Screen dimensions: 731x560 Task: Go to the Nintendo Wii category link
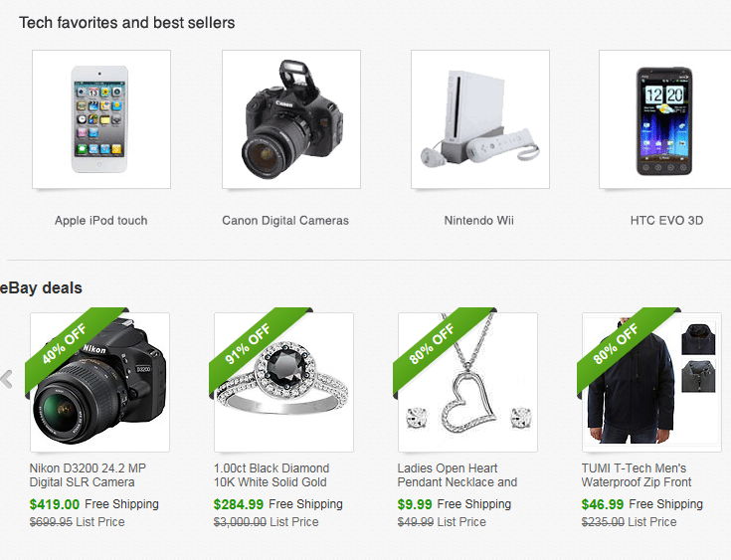pyautogui.click(x=478, y=221)
